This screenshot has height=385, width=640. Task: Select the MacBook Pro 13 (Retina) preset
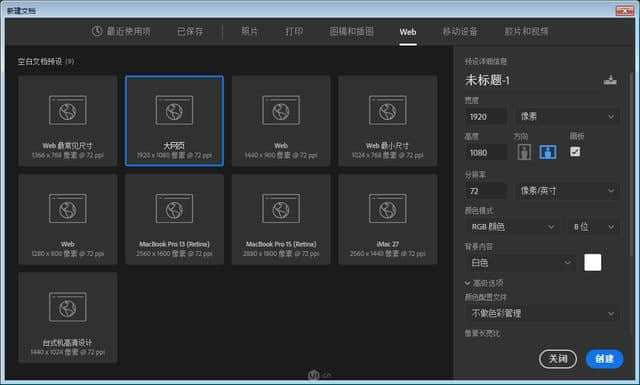pos(174,220)
